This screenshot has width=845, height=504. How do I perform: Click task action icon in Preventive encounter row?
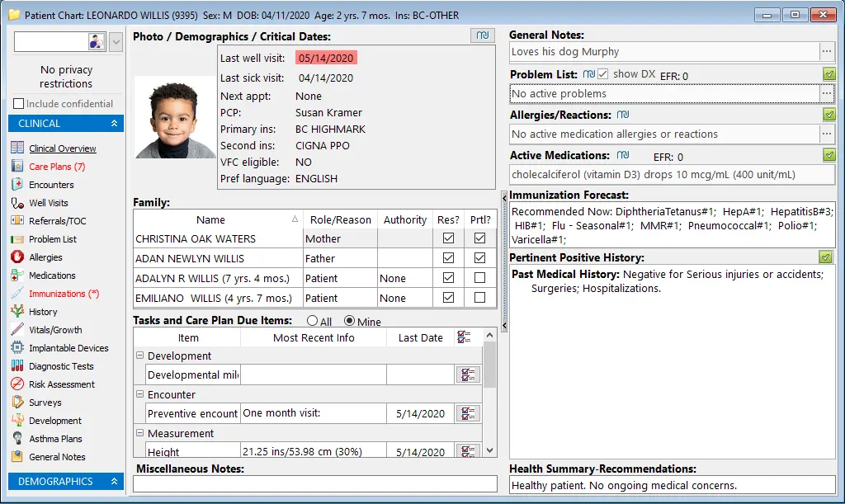(x=468, y=413)
